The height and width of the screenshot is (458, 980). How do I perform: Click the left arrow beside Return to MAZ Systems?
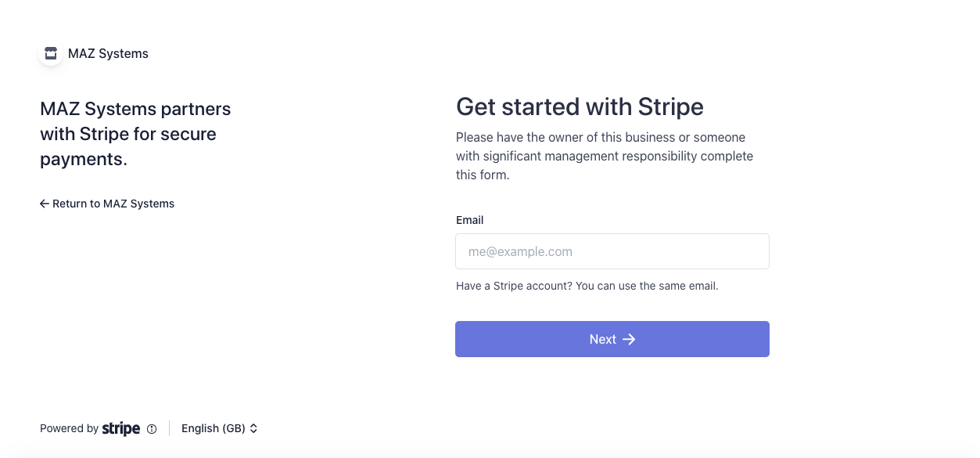[45, 204]
